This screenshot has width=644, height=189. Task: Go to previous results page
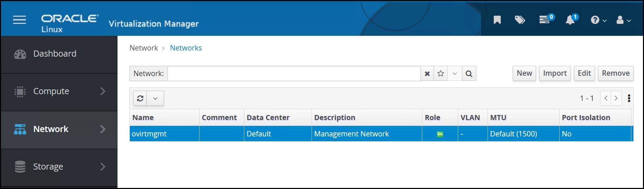point(606,98)
